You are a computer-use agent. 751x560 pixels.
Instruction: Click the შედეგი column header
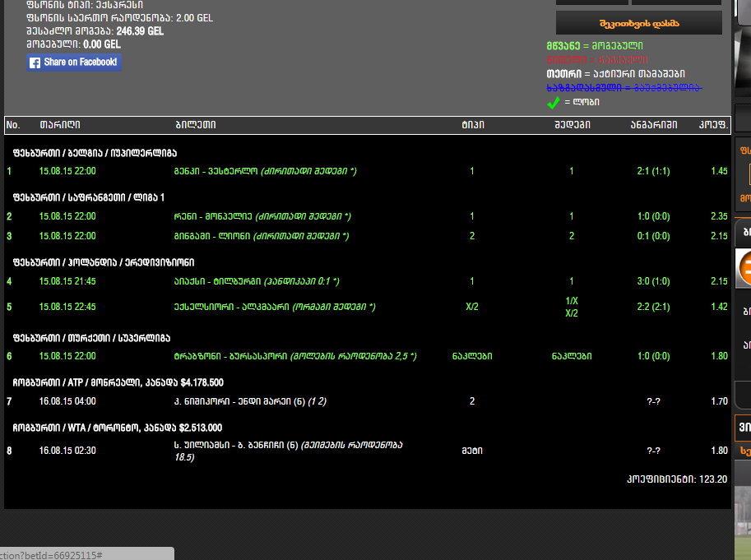pyautogui.click(x=571, y=125)
